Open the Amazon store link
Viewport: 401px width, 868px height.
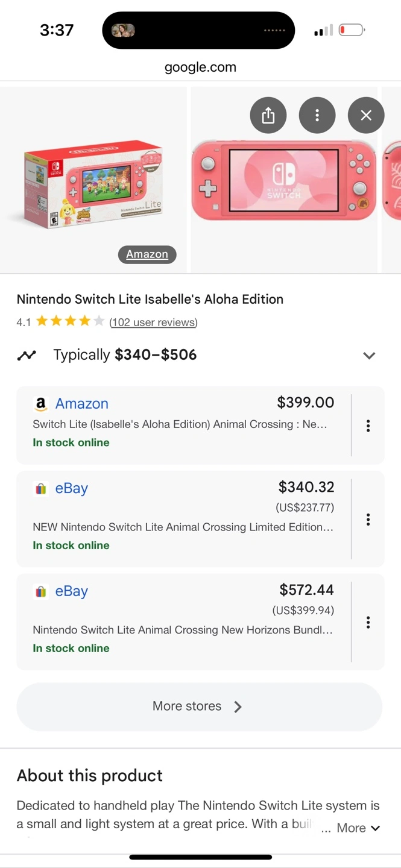(x=82, y=403)
